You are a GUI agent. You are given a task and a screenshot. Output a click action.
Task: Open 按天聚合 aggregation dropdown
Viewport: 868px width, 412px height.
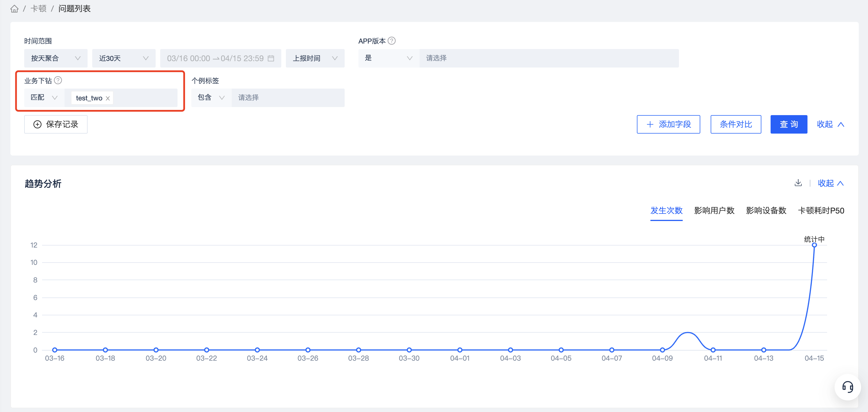tap(56, 58)
